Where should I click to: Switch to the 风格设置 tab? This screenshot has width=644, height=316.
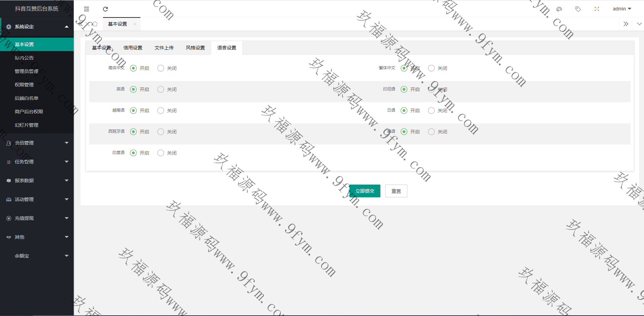(x=195, y=48)
